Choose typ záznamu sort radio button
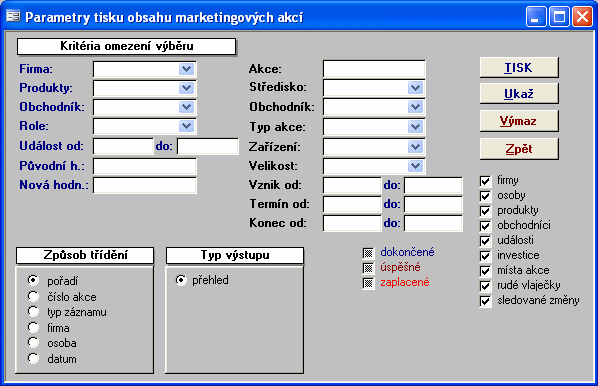The height and width of the screenshot is (386, 598). coord(33,312)
